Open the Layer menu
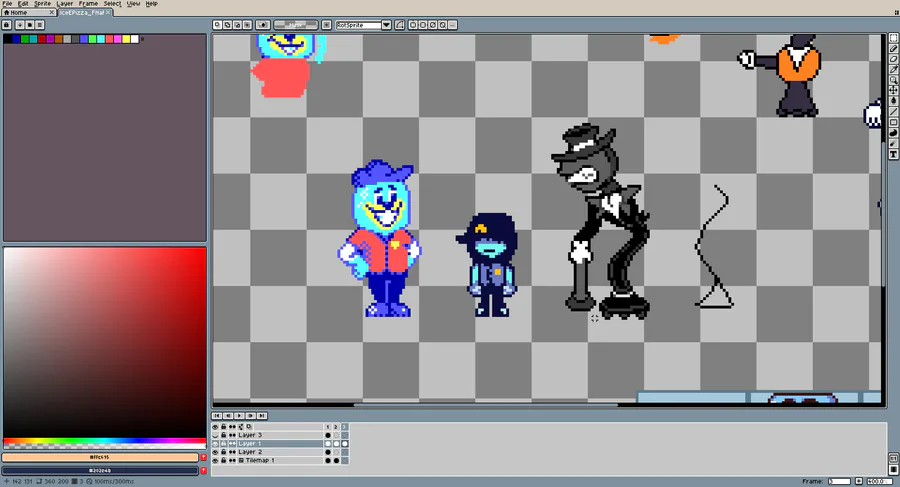 point(65,3)
